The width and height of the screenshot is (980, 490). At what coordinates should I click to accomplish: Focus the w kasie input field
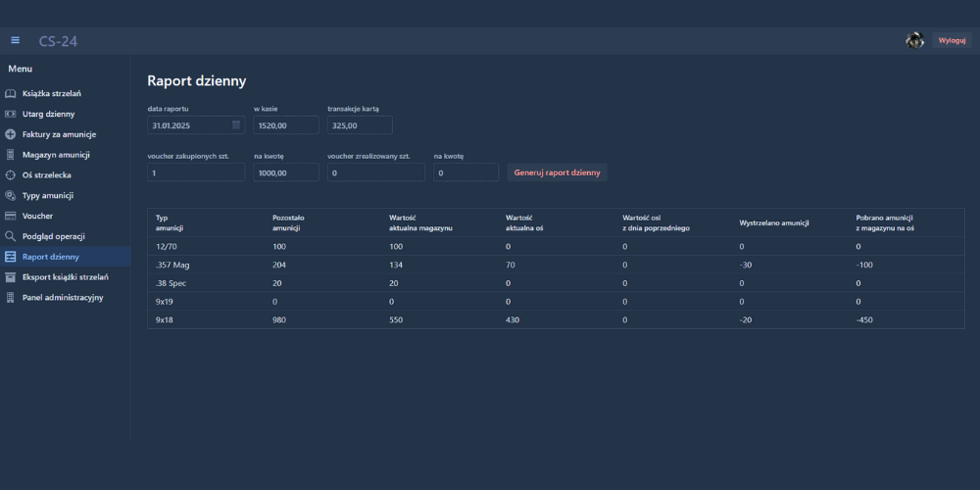point(286,125)
